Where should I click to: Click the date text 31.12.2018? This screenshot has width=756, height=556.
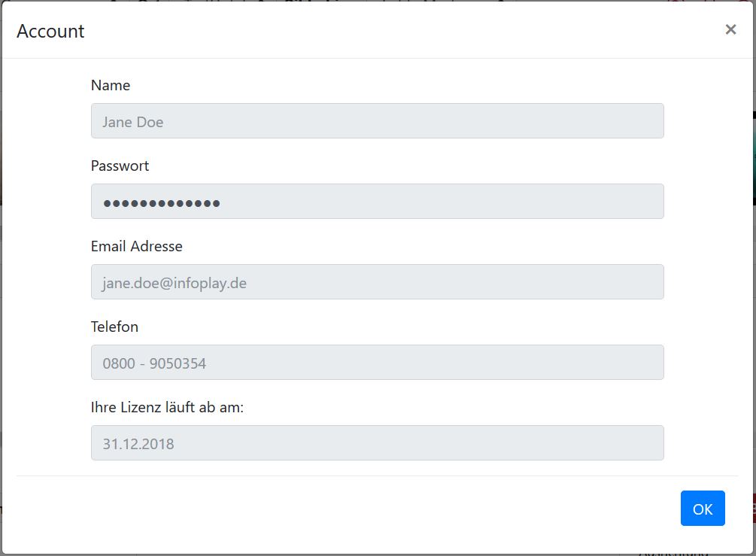(138, 445)
